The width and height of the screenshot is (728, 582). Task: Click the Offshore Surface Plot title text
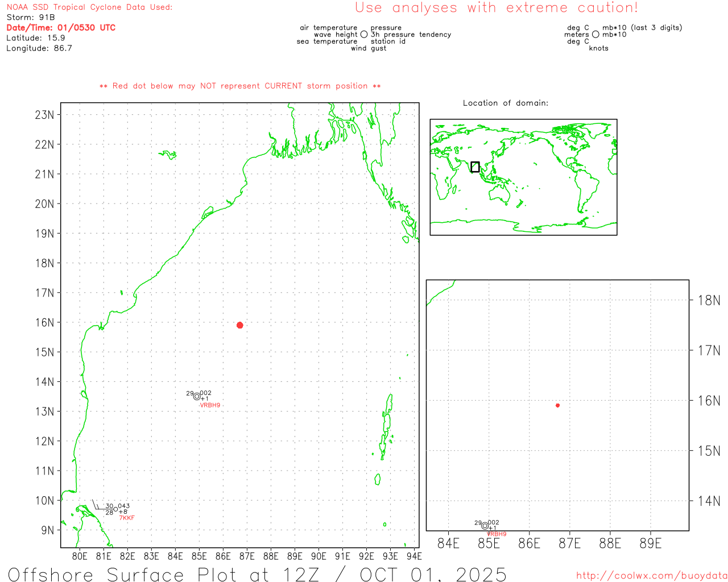[x=257, y=574]
